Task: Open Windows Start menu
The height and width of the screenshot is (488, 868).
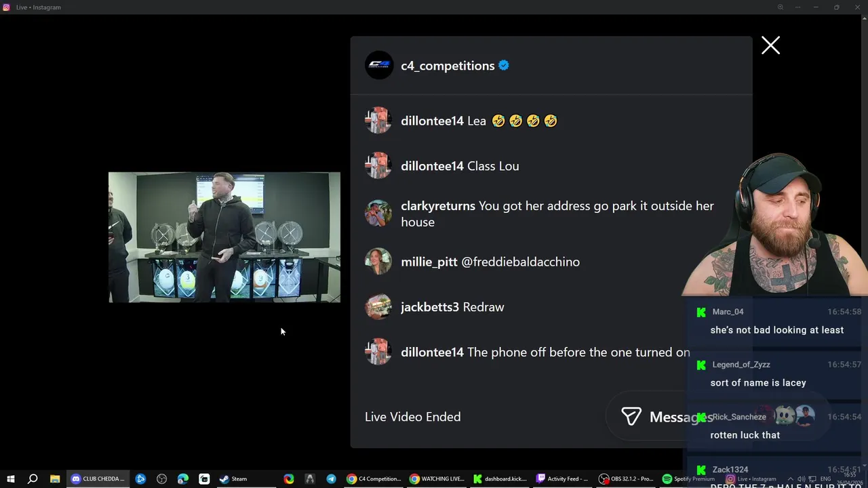Action: click(10, 479)
